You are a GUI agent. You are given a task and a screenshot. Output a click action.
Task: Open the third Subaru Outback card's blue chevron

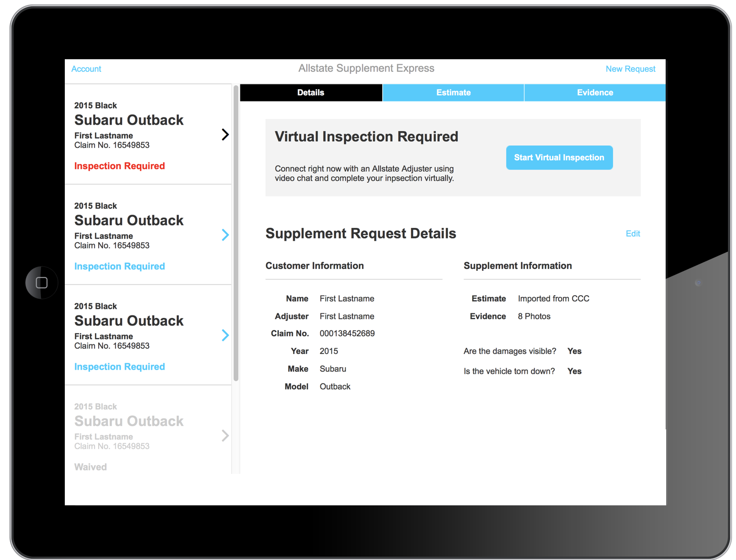point(225,335)
